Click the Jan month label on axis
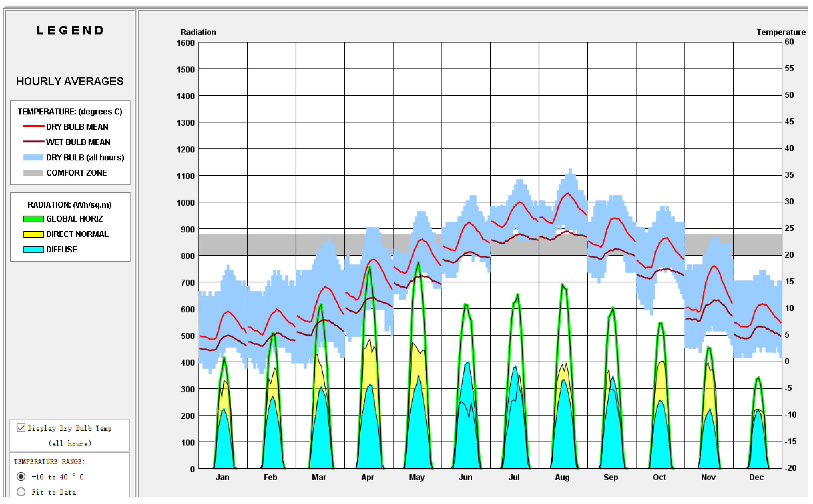Screen dimensions: 813x504 pyautogui.click(x=222, y=477)
